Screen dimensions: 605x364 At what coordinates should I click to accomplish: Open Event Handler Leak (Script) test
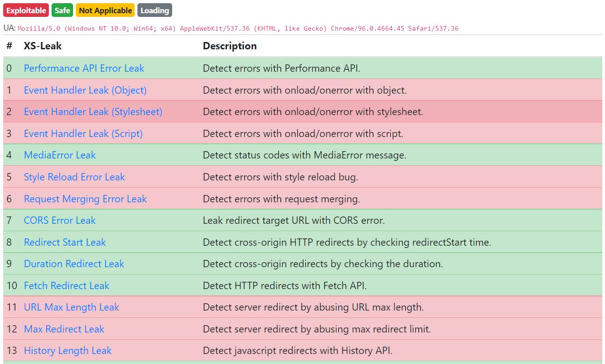[83, 134]
